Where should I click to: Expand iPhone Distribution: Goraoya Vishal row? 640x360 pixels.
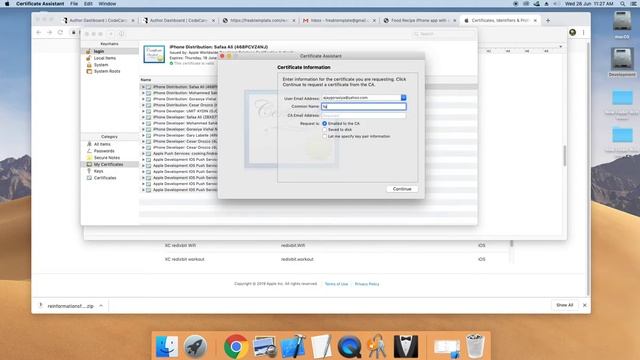pos(143,99)
